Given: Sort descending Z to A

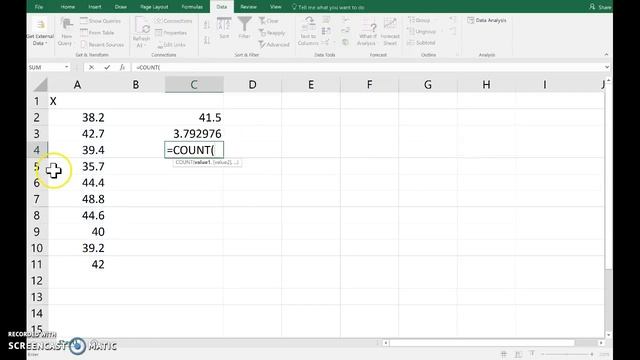Looking at the screenshot, I should (x=207, y=40).
